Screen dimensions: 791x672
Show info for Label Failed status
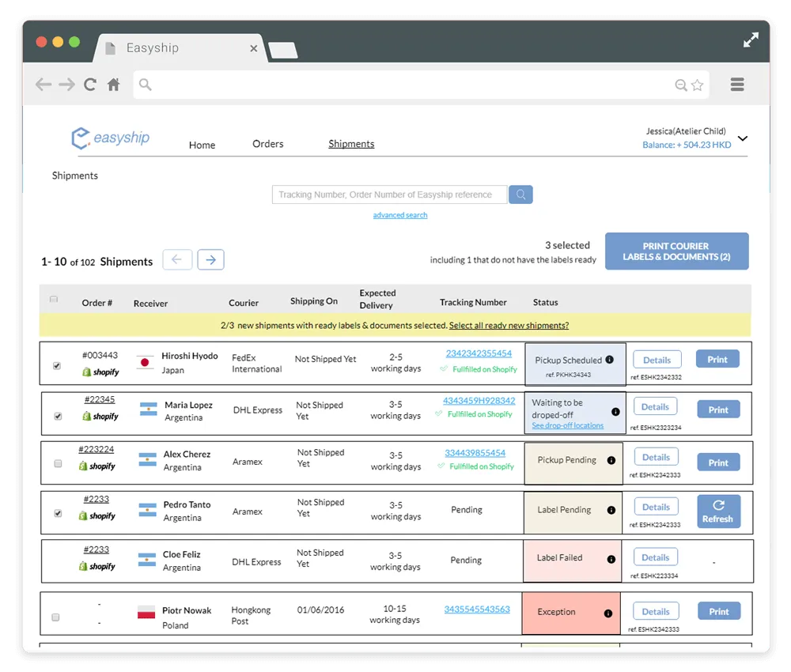611,559
